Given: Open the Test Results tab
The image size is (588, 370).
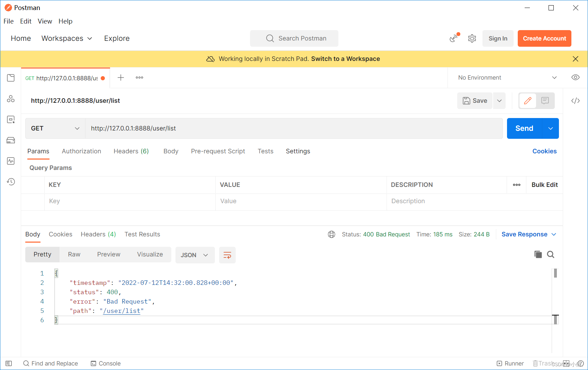Looking at the screenshot, I should [142, 234].
